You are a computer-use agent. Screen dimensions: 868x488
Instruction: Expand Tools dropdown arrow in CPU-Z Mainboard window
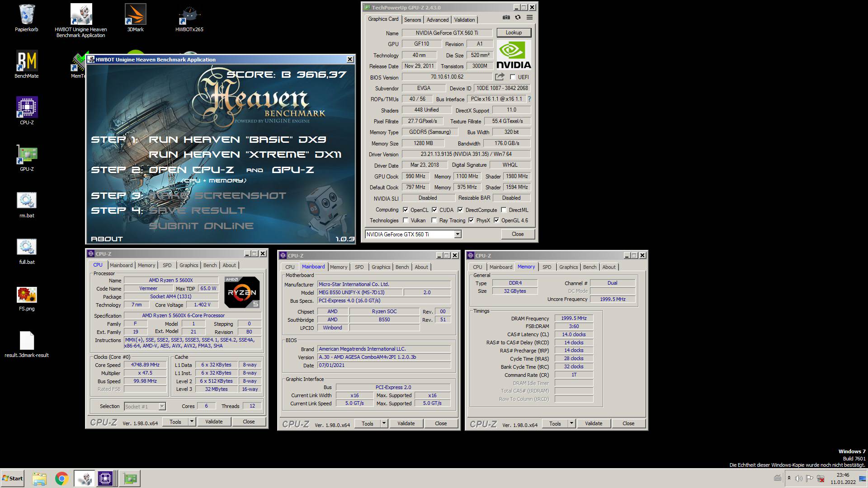pyautogui.click(x=384, y=423)
